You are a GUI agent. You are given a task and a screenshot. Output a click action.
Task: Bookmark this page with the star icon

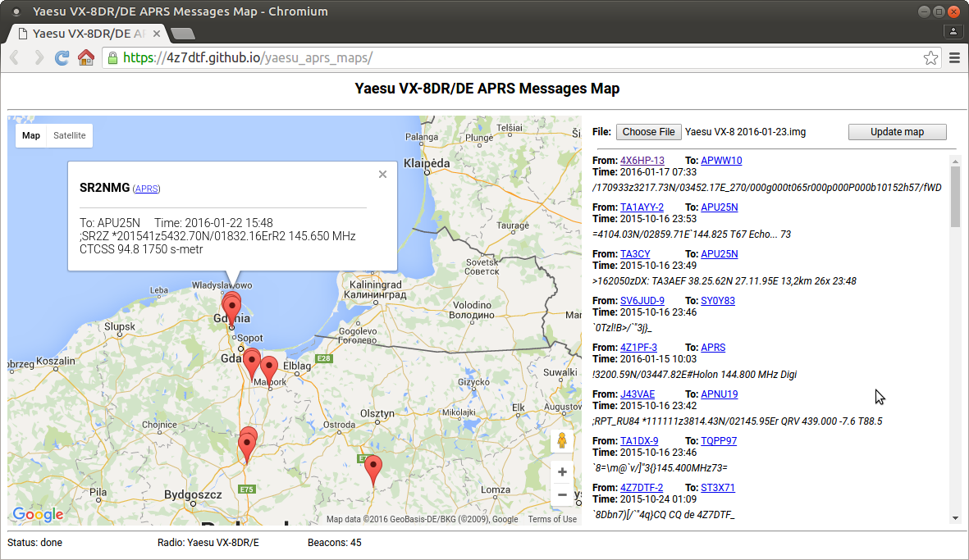pyautogui.click(x=930, y=58)
